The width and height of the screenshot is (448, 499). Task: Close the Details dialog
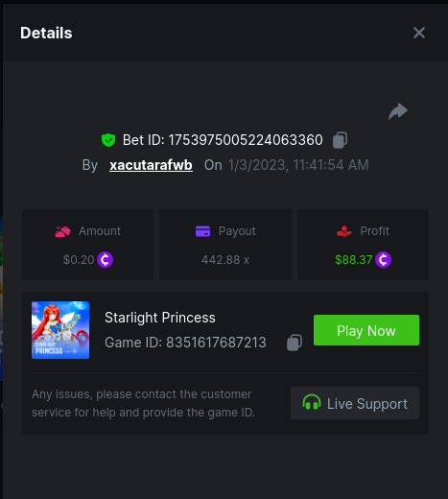pyautogui.click(x=419, y=33)
